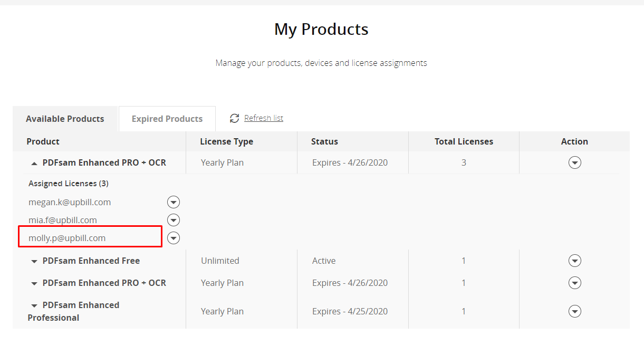The image size is (644, 345).
Task: Click the Product column header
Action: [43, 141]
